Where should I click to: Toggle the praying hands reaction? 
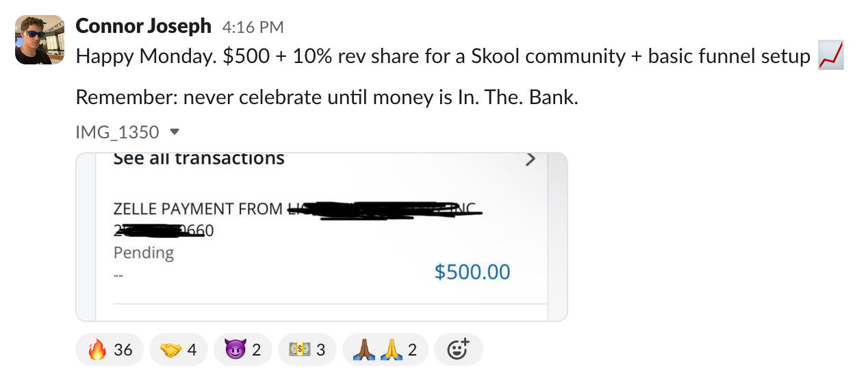385,350
